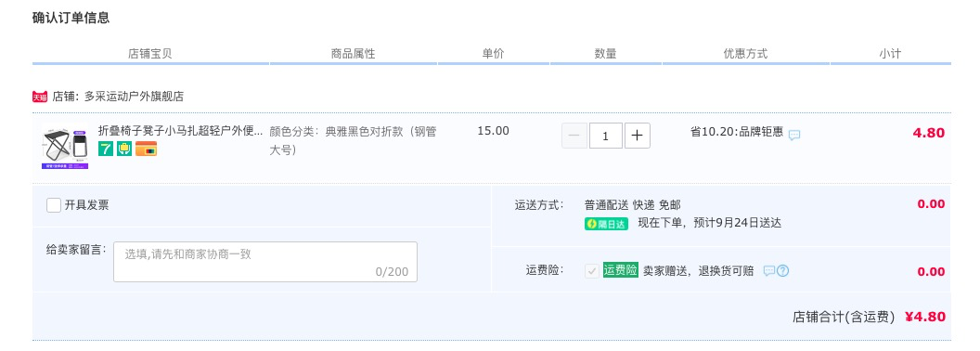Open the product title 折叠椅子凳子小马扎 link
The height and width of the screenshot is (351, 980).
181,131
